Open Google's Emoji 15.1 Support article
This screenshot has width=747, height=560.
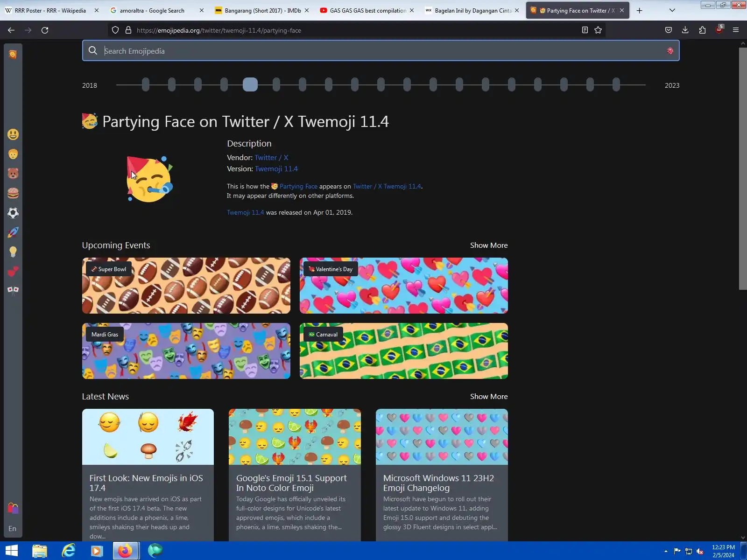295,475
